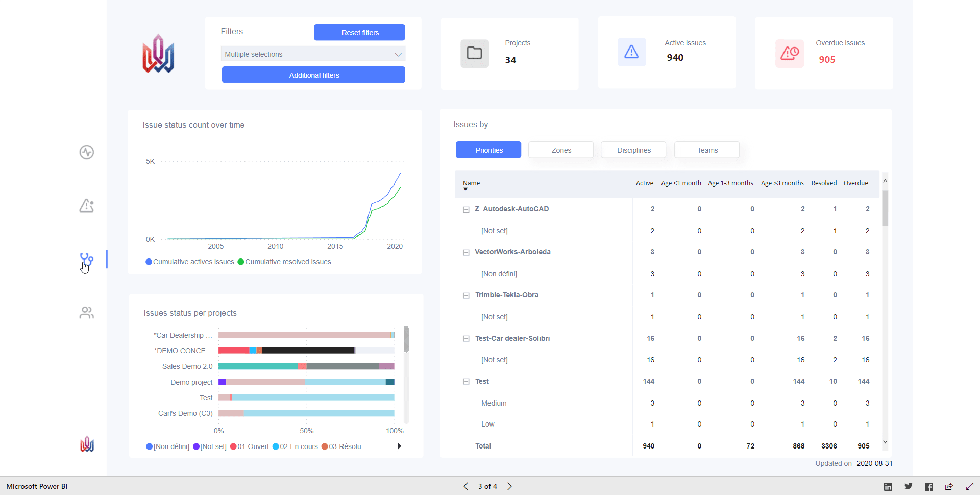Go to previous report page
Viewport: 980px width, 495px height.
(465, 486)
